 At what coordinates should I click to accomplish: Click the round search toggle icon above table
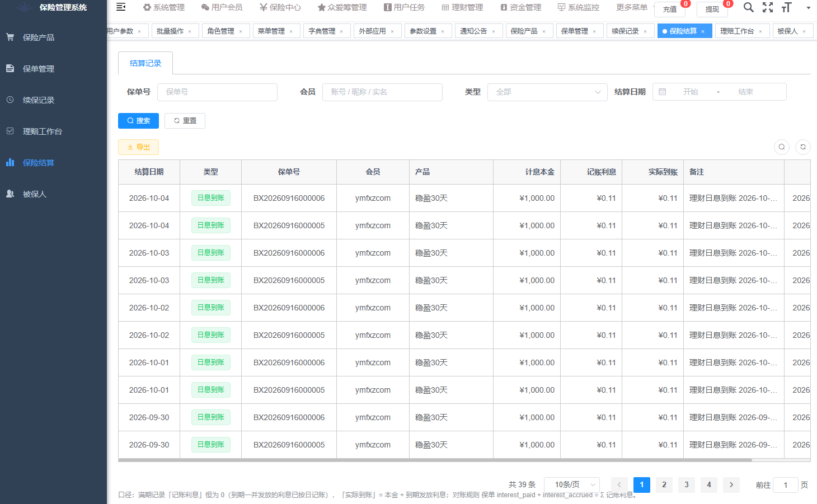tap(782, 147)
